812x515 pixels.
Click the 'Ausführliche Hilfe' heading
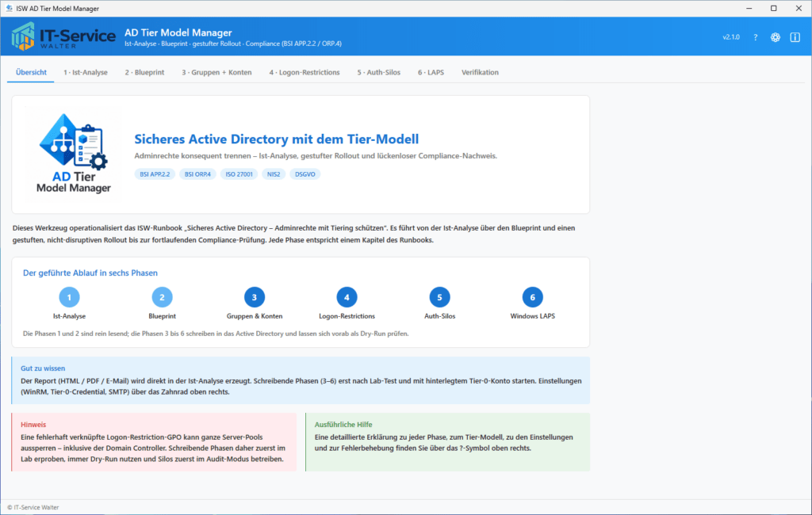pos(343,425)
